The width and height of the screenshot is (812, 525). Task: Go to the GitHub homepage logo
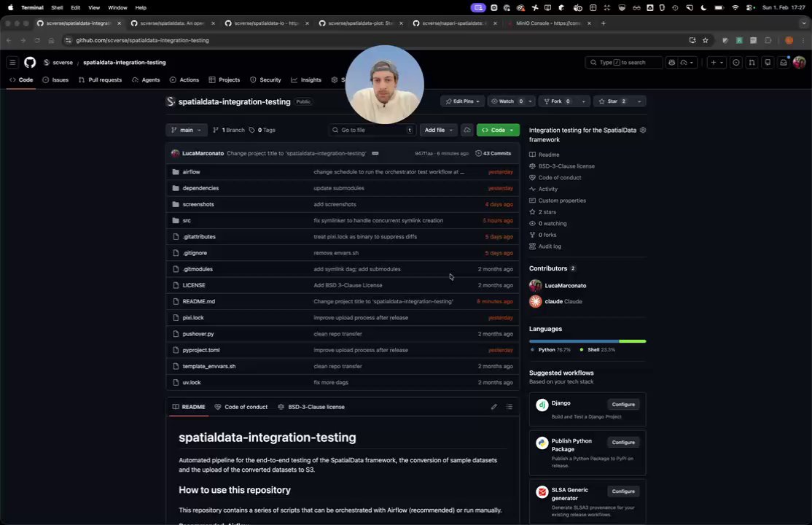pyautogui.click(x=30, y=62)
